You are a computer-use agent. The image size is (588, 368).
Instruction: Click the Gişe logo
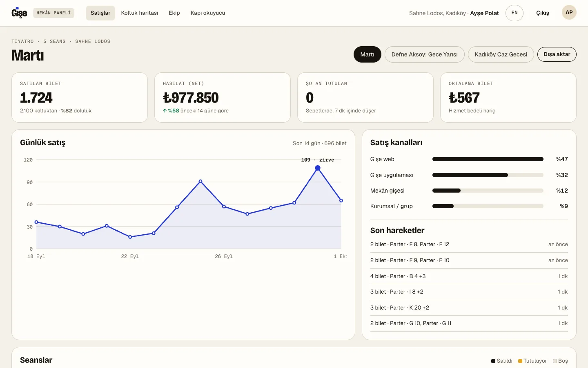click(x=19, y=13)
